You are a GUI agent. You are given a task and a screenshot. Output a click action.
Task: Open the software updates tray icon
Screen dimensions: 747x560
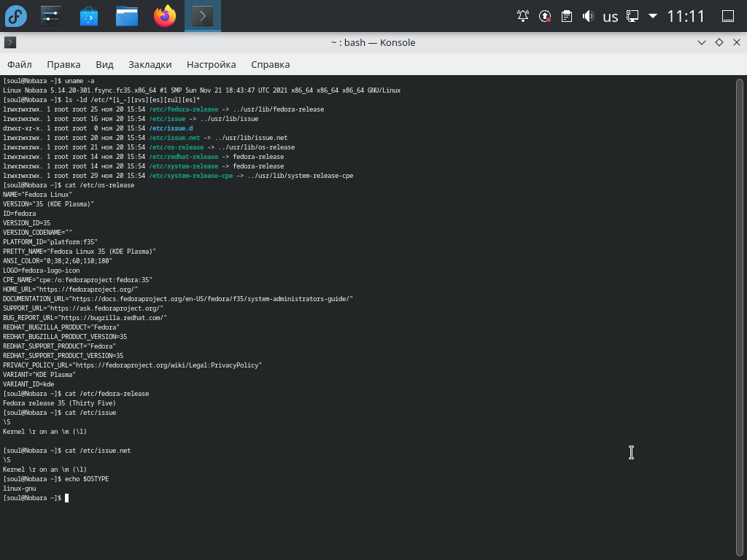pos(544,16)
